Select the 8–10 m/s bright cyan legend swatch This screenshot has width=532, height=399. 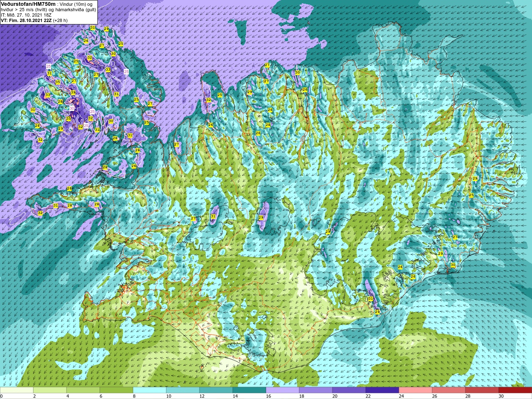(150, 390)
